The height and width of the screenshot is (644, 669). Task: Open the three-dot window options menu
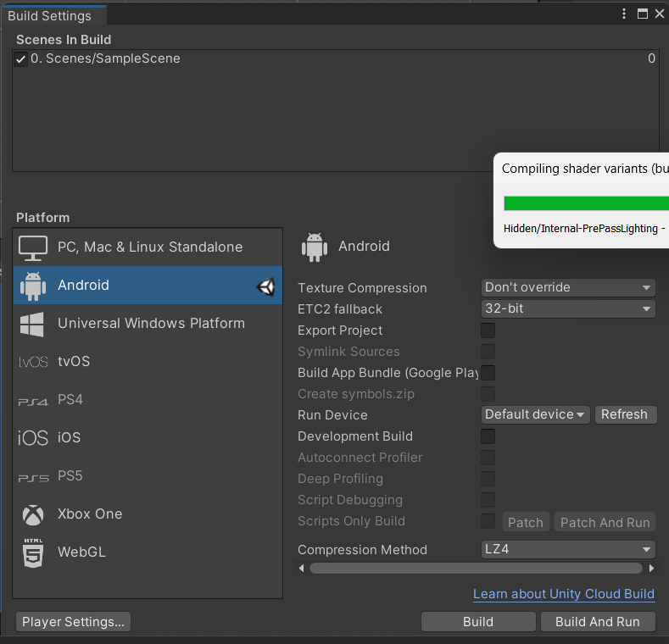624,14
